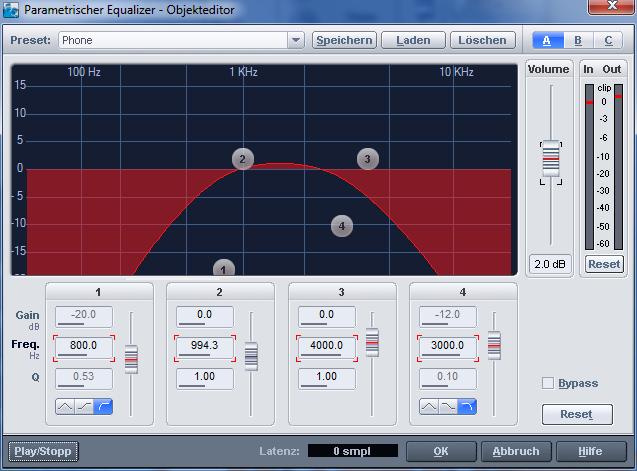
Task: Click band 2 frequency field 994.3
Action: click(x=205, y=348)
